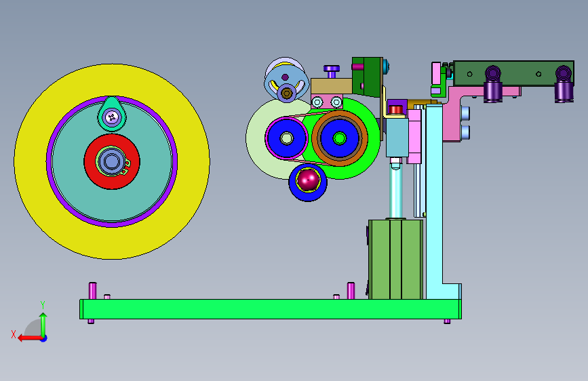Viewport: 588px width, 381px height.
Task: Select the blue roller with magenta ring
Action: (x=286, y=138)
